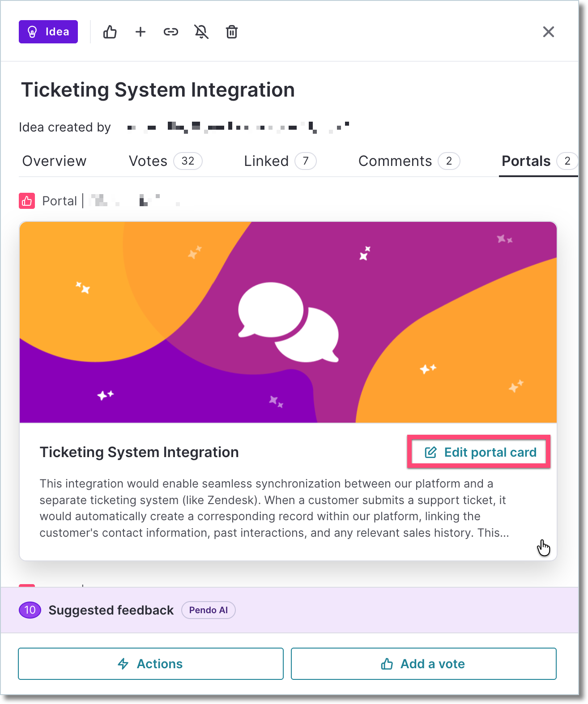The height and width of the screenshot is (704, 588).
Task: Click the 10 suggested feedback count badge
Action: tap(30, 610)
